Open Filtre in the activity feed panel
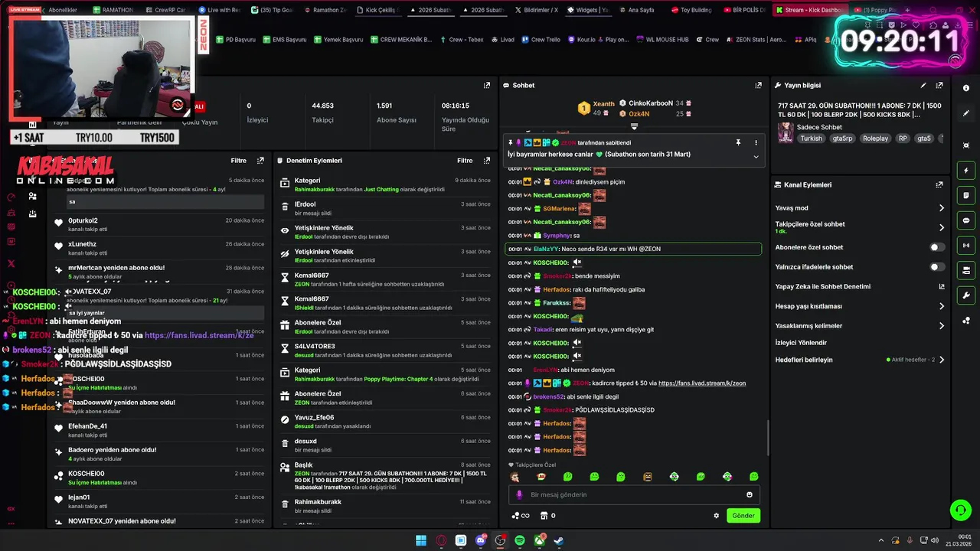Viewport: 980px width, 551px height. click(238, 161)
